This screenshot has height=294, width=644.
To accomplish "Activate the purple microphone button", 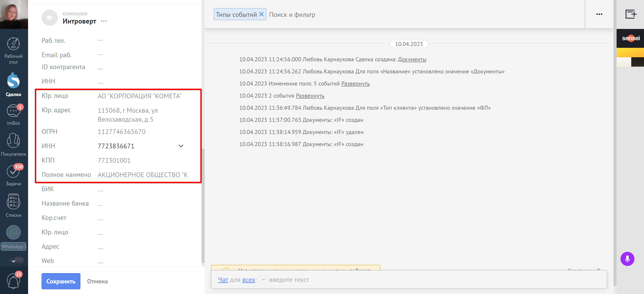I will pos(627,259).
